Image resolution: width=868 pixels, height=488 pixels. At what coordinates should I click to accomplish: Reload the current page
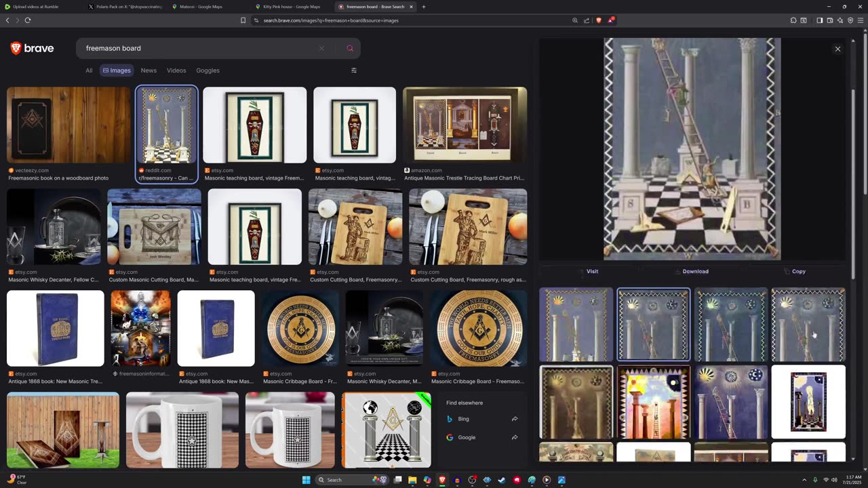(x=28, y=20)
